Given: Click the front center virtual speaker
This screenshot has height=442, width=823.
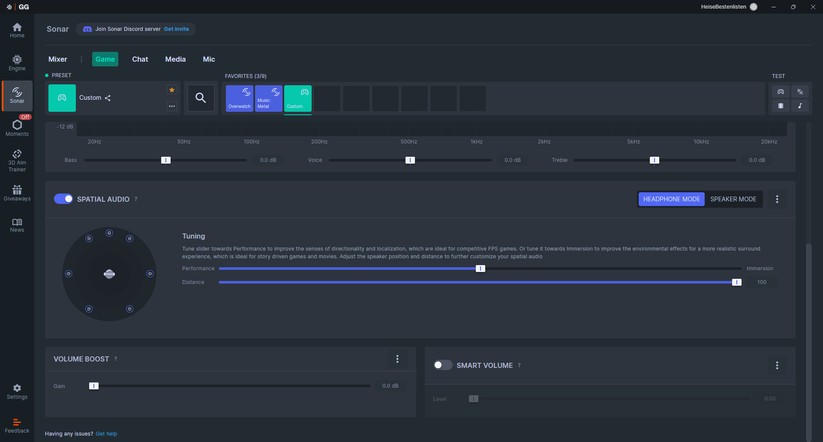Looking at the screenshot, I should 109,233.
